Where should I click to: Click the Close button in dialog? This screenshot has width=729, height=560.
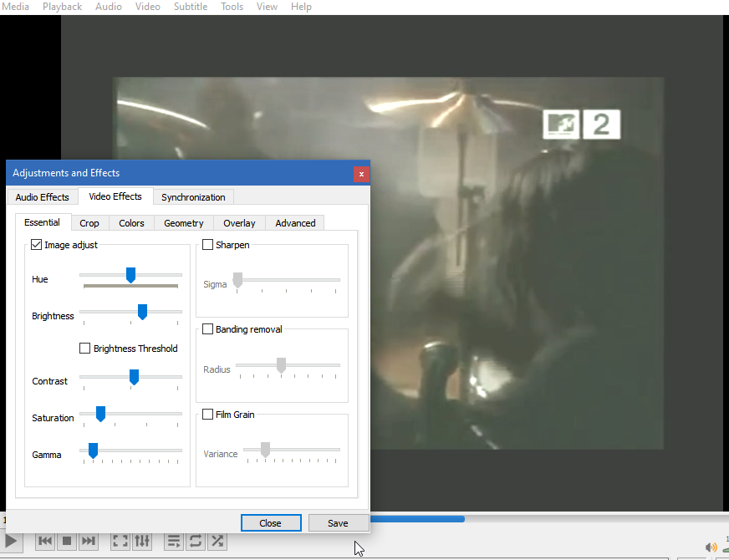pyautogui.click(x=271, y=523)
